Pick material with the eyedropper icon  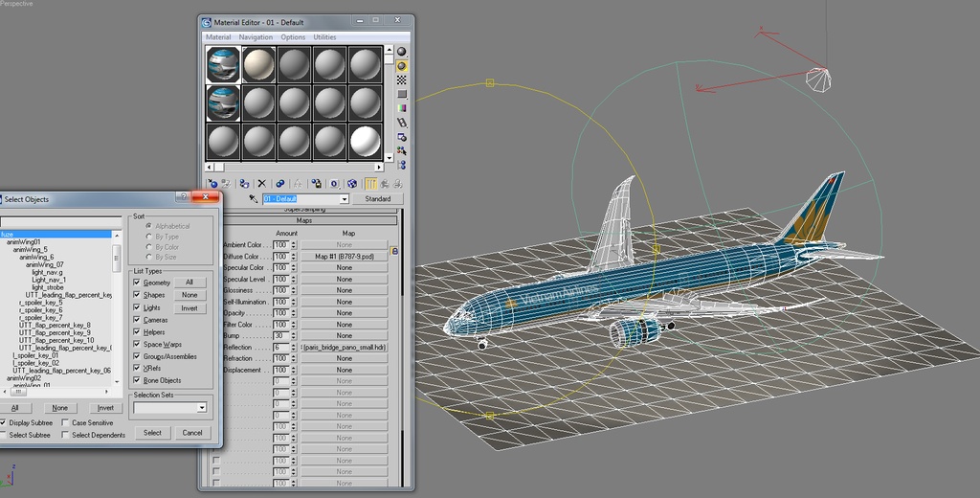(x=254, y=199)
